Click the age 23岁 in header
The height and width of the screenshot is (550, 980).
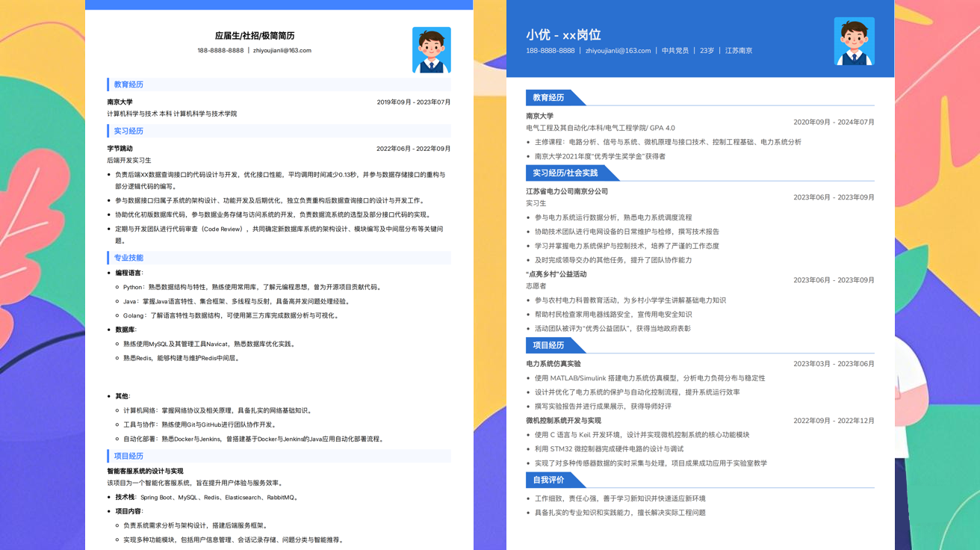coord(707,51)
